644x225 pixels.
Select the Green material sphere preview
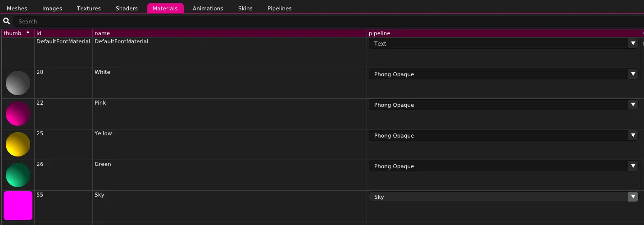[x=18, y=175]
